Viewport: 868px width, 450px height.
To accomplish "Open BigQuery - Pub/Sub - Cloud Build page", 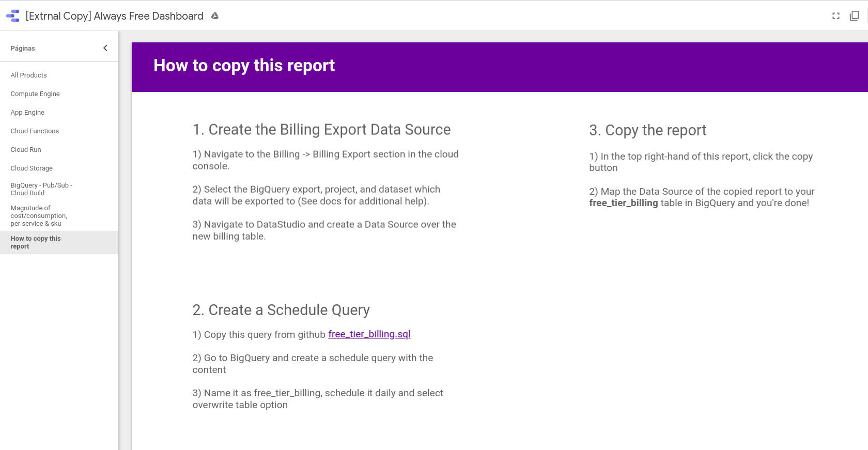I will pos(59,189).
